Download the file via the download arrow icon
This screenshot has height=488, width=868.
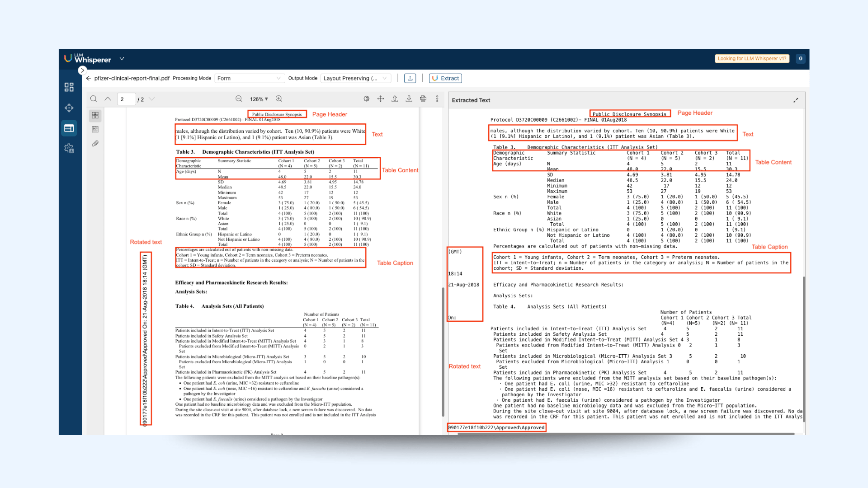click(409, 99)
